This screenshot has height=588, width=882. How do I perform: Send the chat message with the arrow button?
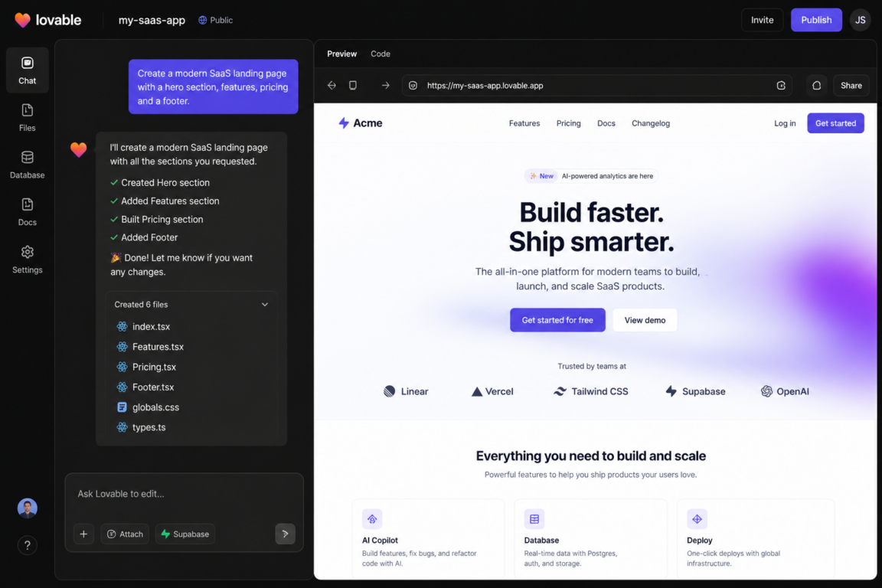tap(285, 534)
